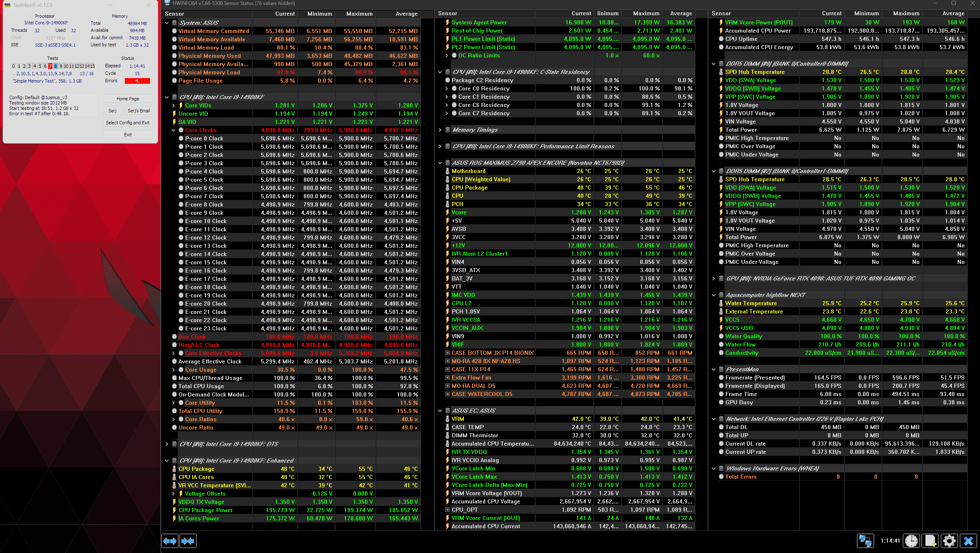
Task: Click the circle icon beside Virtual Memory Load
Action: click(x=174, y=47)
